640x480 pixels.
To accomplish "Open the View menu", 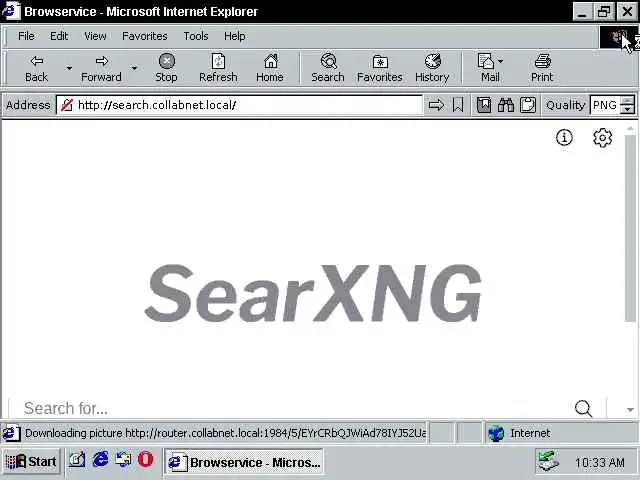I will click(95, 36).
